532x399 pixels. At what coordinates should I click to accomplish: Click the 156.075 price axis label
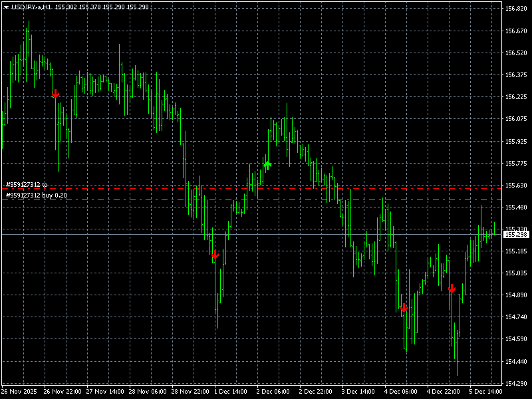point(516,119)
